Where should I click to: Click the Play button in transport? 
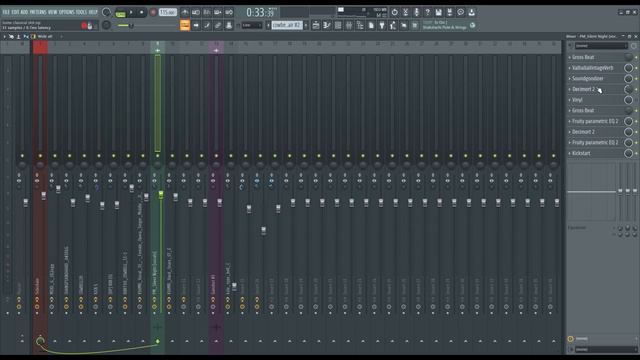(131, 13)
